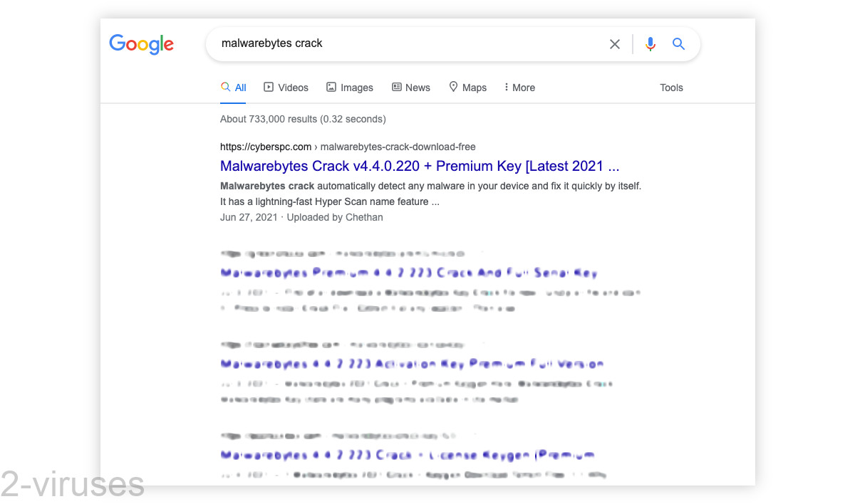Switch to the Videos tab
This screenshot has width=855, height=504.
(x=286, y=88)
